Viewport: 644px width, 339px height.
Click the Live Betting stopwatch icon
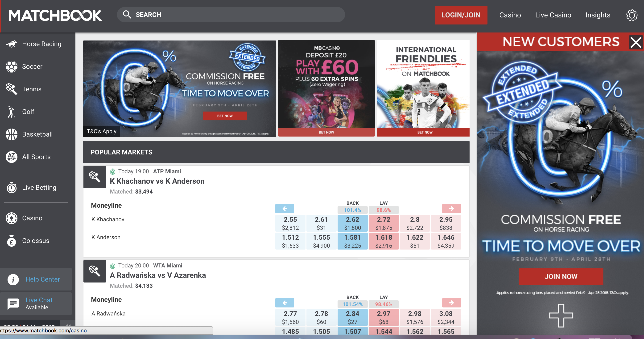point(12,187)
